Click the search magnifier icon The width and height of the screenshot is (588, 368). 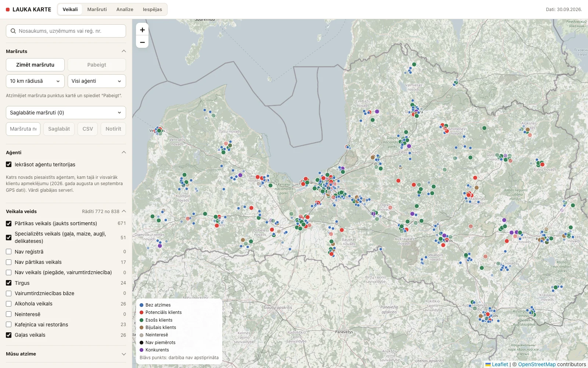click(x=13, y=31)
